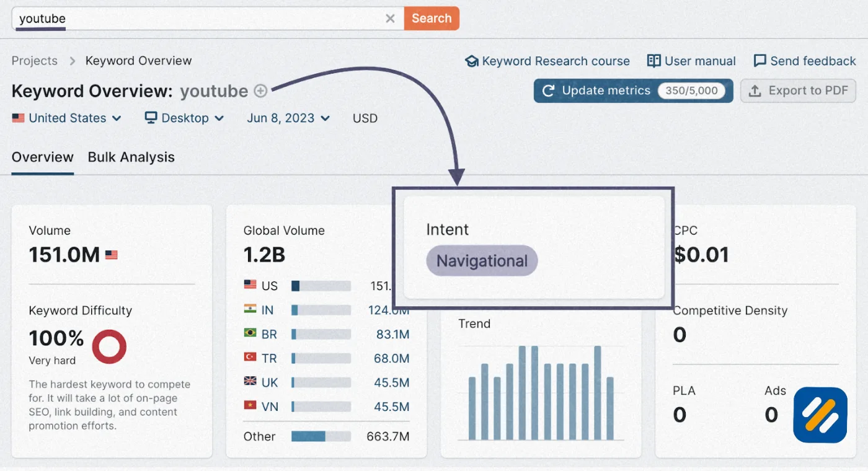Click the Trend bar chart
Viewport: 868px width, 471px height.
click(x=541, y=393)
